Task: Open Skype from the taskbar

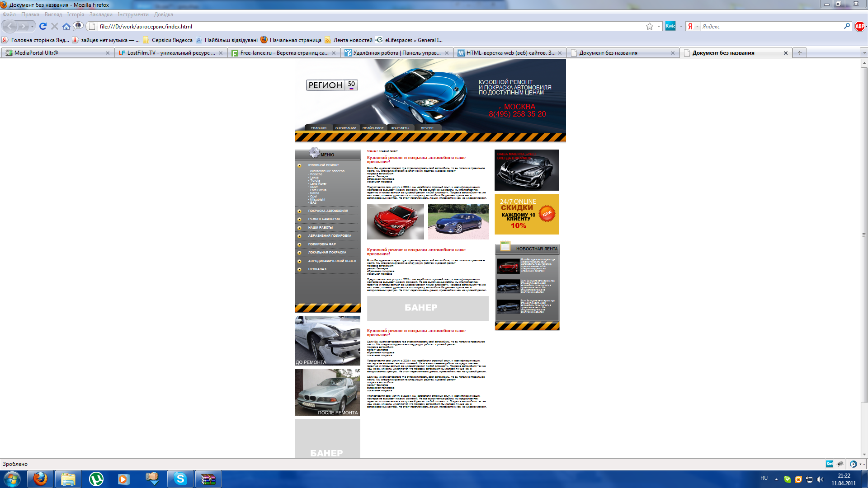Action: coord(180,479)
